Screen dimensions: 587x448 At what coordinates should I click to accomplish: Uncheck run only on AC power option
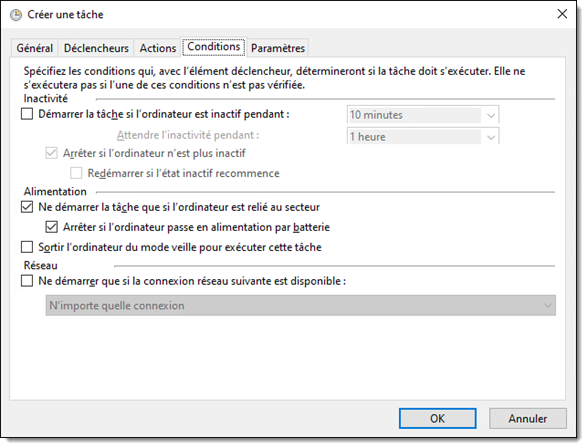click(x=27, y=207)
